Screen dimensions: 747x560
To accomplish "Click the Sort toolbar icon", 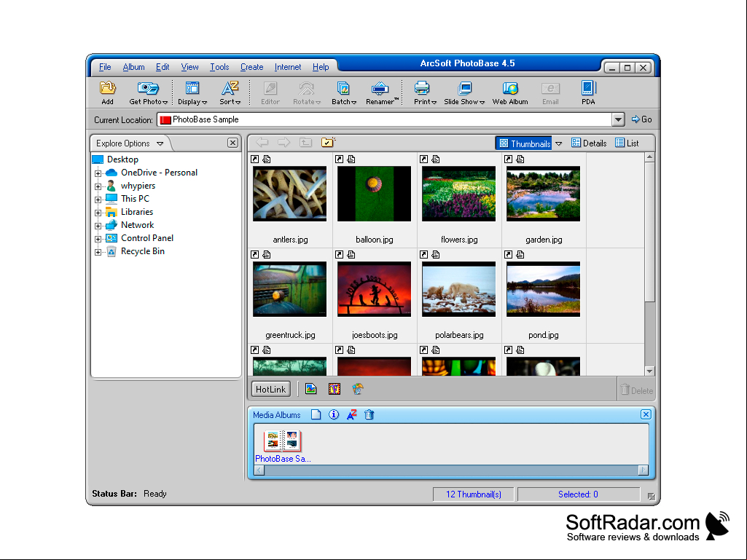I will [230, 93].
